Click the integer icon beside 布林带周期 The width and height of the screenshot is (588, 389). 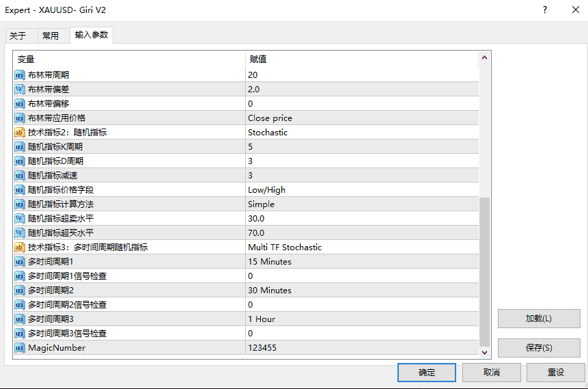20,75
